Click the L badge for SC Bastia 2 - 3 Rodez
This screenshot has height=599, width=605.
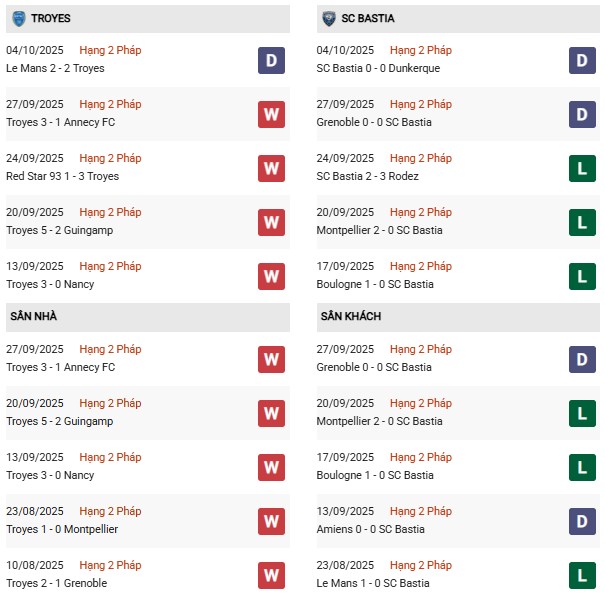581,168
